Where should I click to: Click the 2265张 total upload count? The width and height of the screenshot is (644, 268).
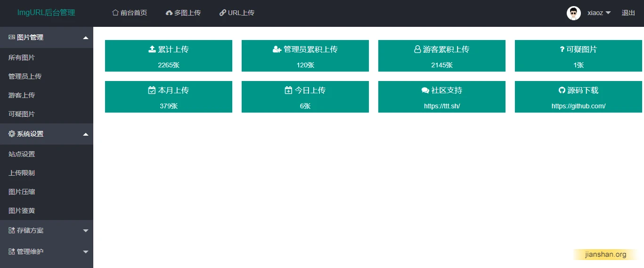coord(169,65)
